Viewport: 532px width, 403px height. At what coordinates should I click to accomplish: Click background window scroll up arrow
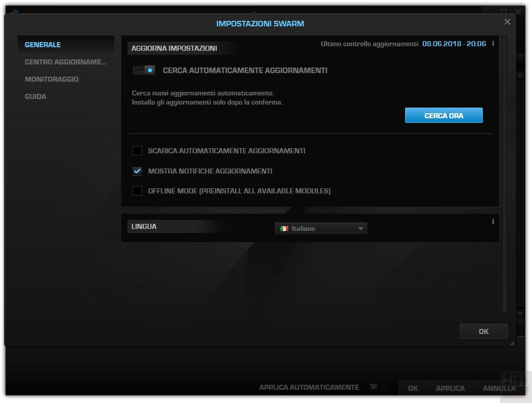(520, 75)
